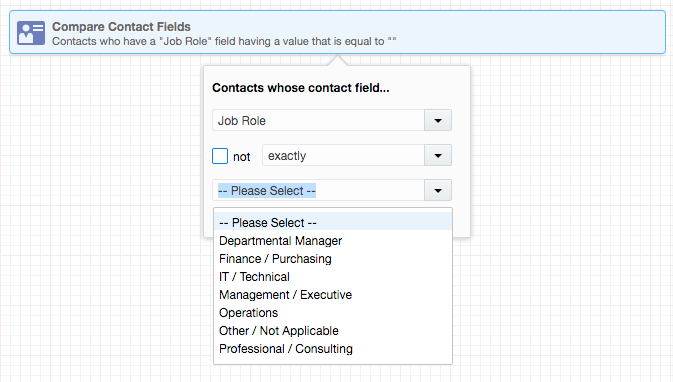Click the Compare Contact Fields title
673x382 pixels.
click(121, 27)
